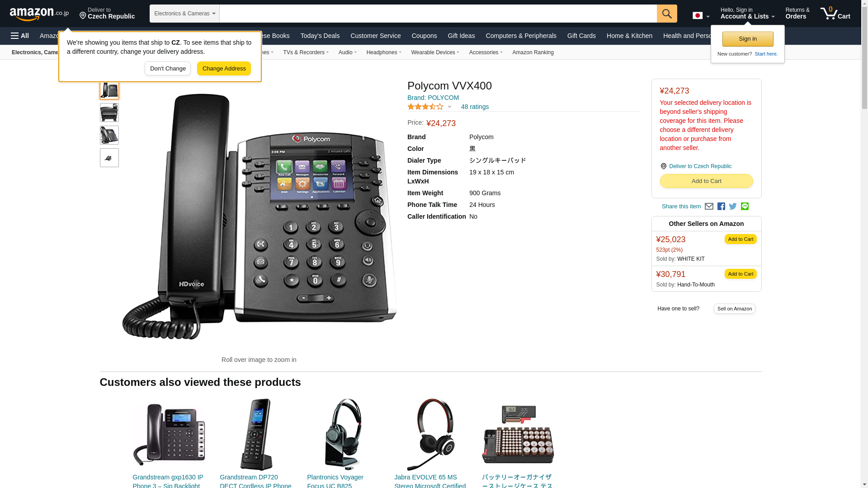The width and height of the screenshot is (868, 488).
Task: Open Today's Deals in navigation bar
Action: (x=320, y=36)
